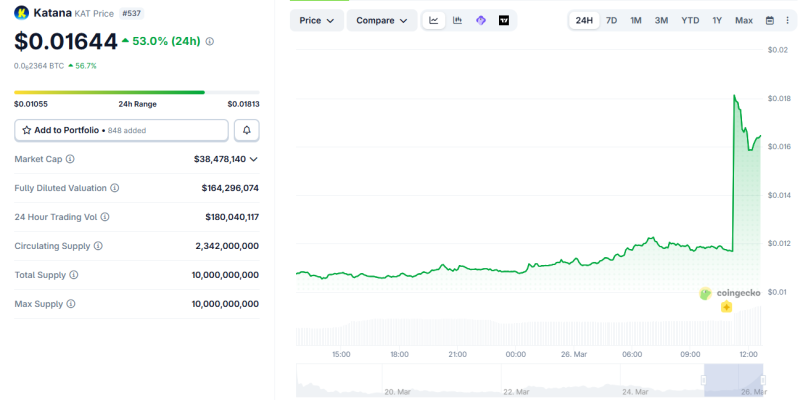
Task: Click the coingecko yellow plus badge on chart
Action: pos(726,307)
